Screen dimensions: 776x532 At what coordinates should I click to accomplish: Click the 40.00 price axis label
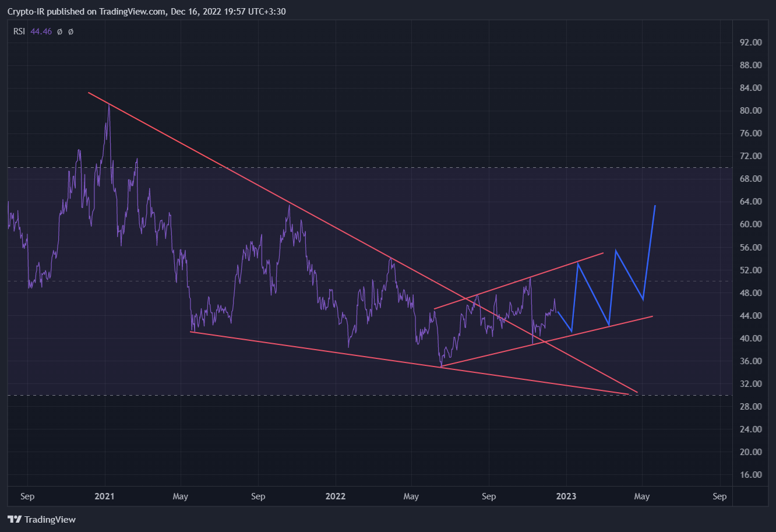[750, 339]
